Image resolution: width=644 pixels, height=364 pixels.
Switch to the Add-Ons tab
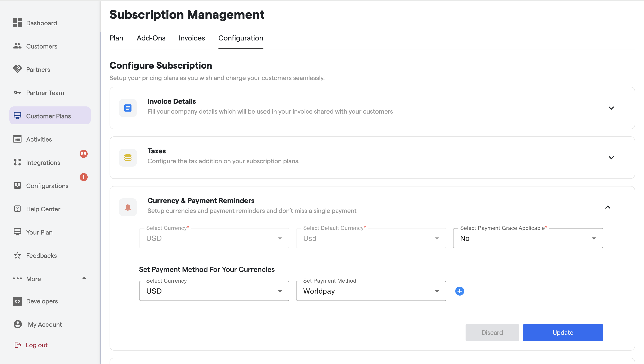(x=151, y=38)
